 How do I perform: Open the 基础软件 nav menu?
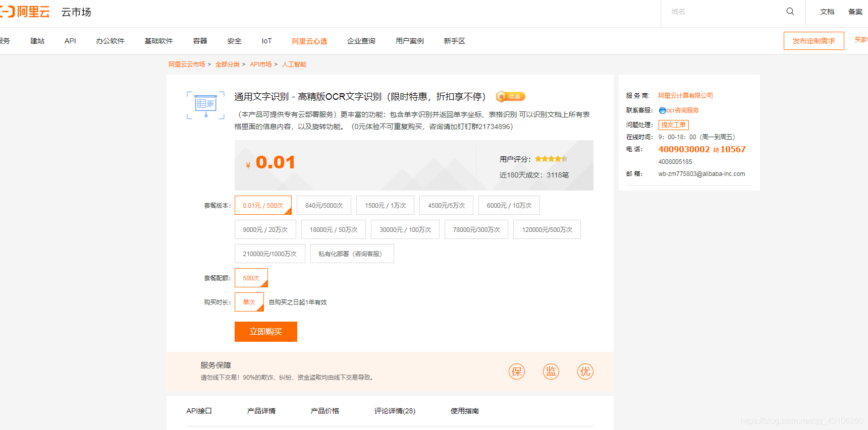[158, 41]
